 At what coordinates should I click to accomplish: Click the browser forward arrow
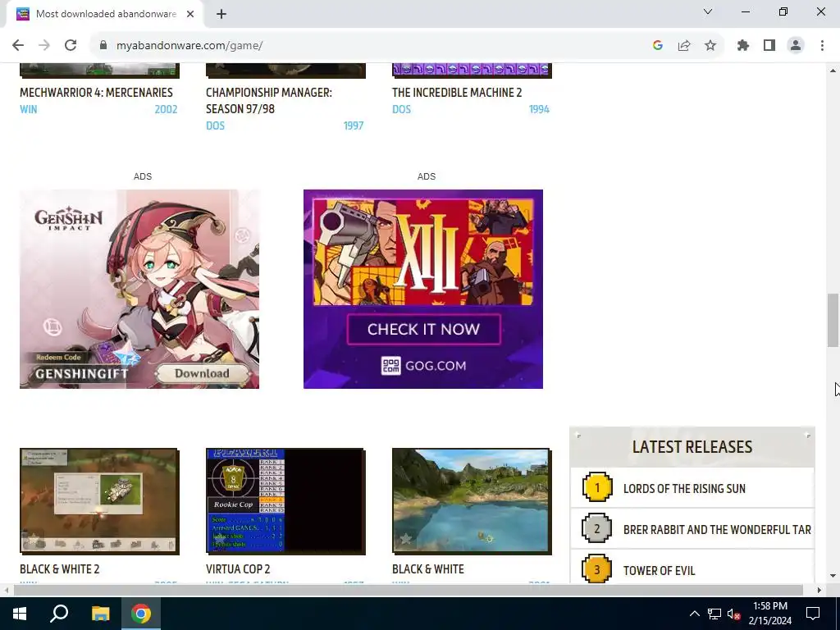click(44, 46)
